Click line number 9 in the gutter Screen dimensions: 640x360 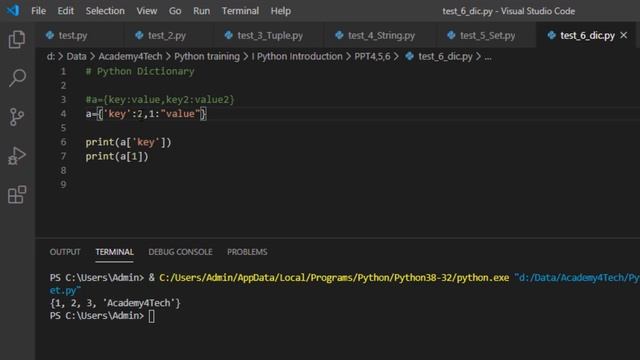click(x=63, y=184)
